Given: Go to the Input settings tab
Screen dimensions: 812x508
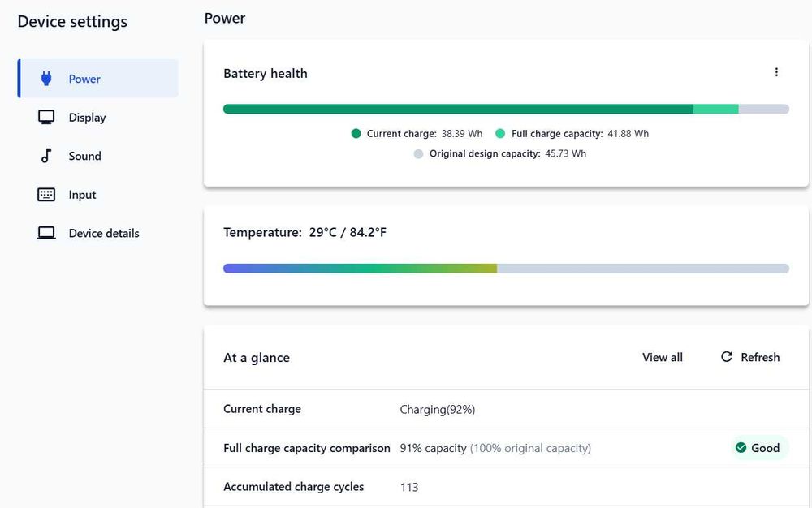Looking at the screenshot, I should pyautogui.click(x=82, y=195).
